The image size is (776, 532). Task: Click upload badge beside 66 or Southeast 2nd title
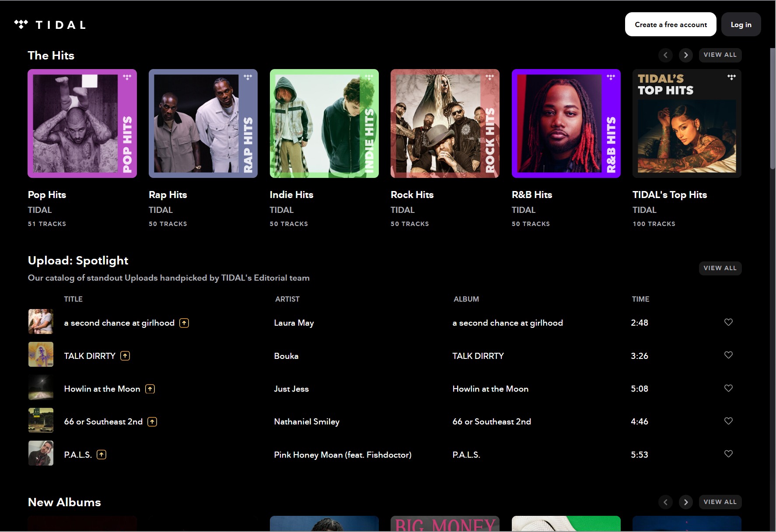point(152,422)
